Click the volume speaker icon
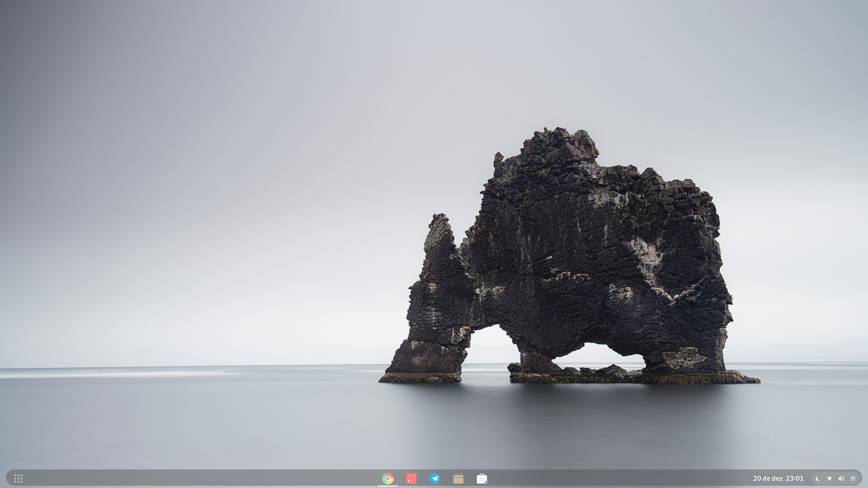The image size is (868, 488). coord(841,478)
